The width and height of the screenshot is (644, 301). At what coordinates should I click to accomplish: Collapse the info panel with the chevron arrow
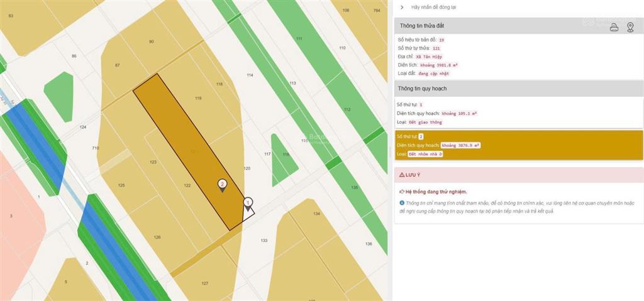[402, 8]
